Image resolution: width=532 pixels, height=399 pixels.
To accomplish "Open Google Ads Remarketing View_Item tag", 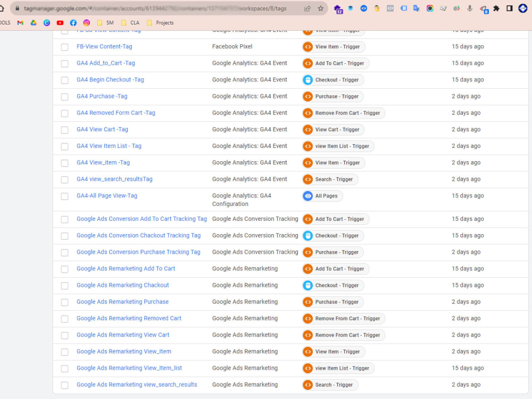I will [x=124, y=352].
